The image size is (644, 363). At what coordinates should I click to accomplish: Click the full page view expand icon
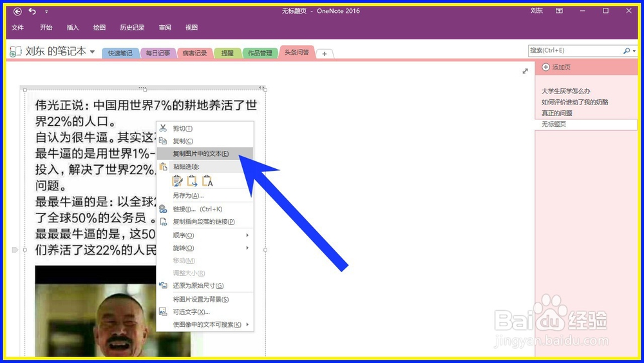(525, 71)
